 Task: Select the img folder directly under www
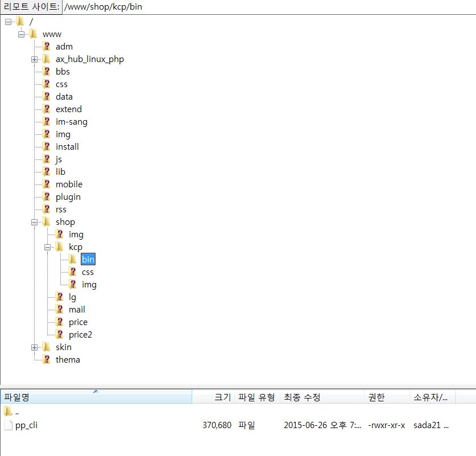[63, 134]
